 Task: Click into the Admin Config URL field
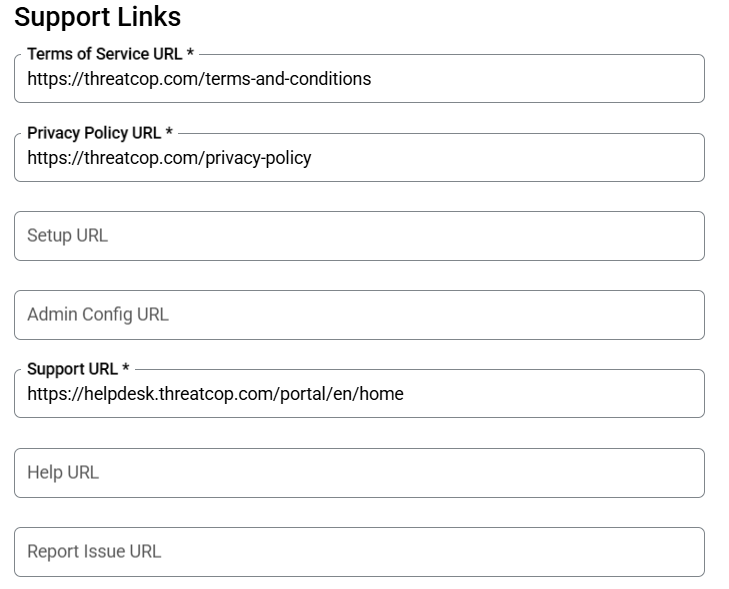359,315
